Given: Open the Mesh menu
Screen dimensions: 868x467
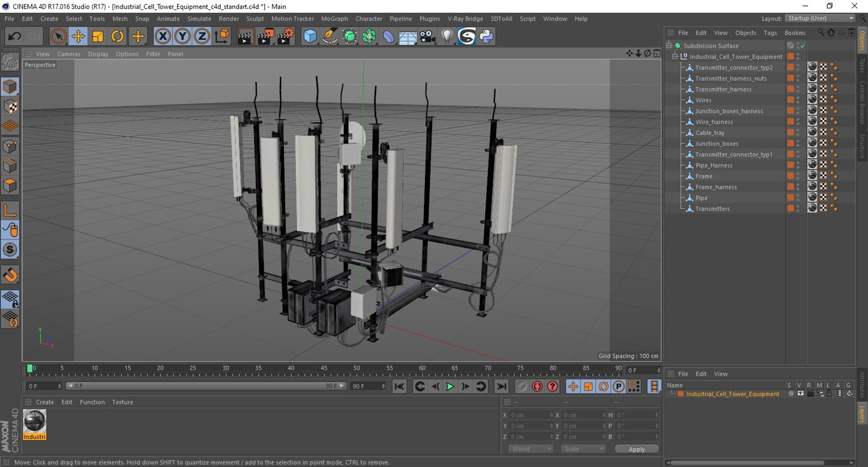Looking at the screenshot, I should [x=120, y=19].
